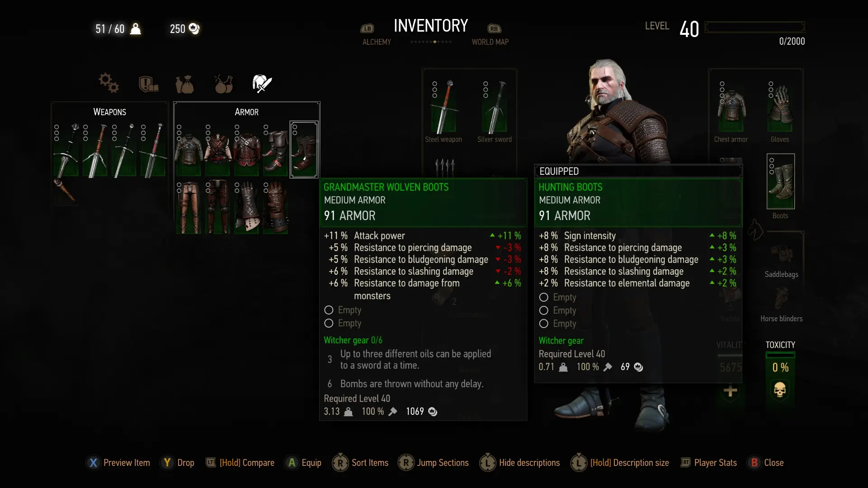Open the pouch and sacks category

(x=184, y=84)
